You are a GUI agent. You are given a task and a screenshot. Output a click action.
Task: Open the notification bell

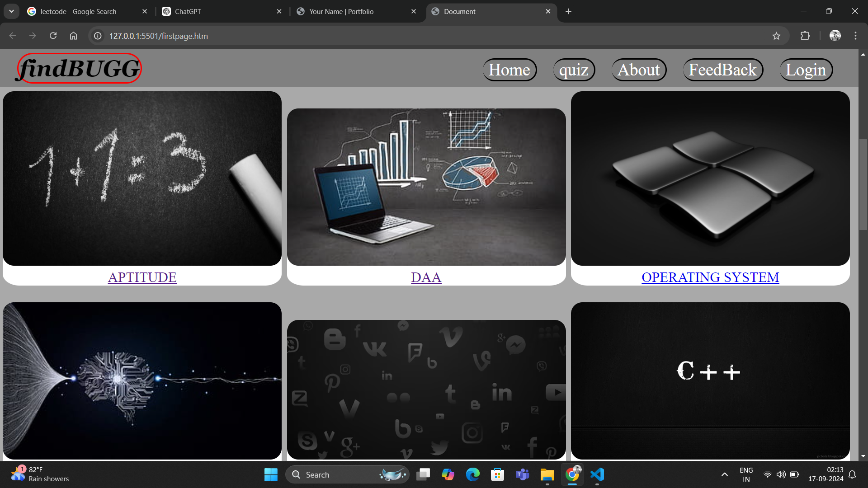point(852,474)
